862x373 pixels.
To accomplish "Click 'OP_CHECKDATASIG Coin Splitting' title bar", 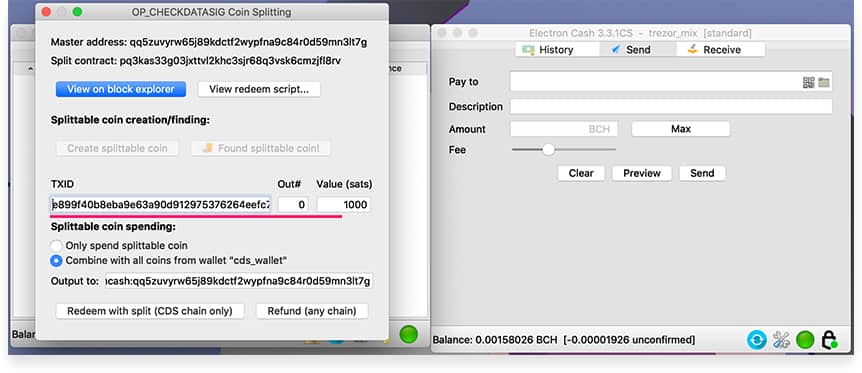I will coord(212,12).
